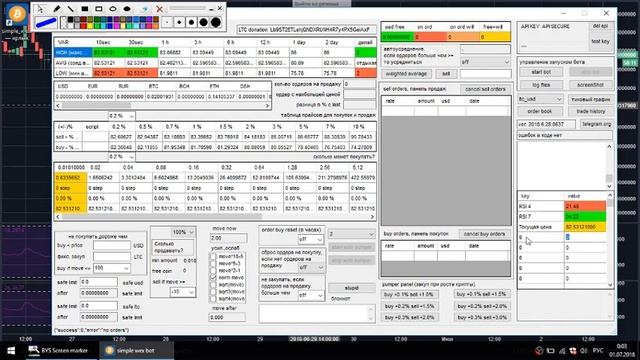Adjust the marker transparency slider

point(187,8)
